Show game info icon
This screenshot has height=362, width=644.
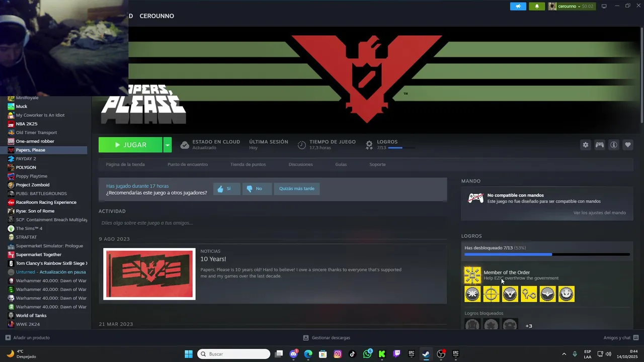[x=613, y=145]
